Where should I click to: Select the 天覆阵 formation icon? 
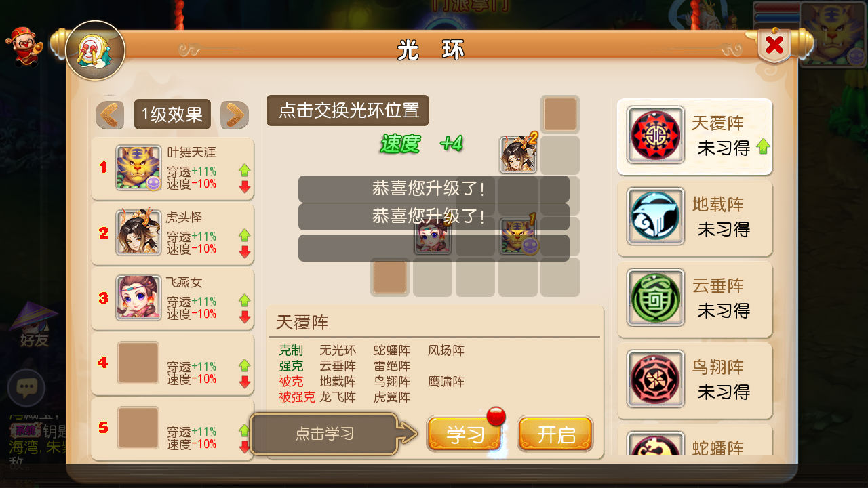656,135
